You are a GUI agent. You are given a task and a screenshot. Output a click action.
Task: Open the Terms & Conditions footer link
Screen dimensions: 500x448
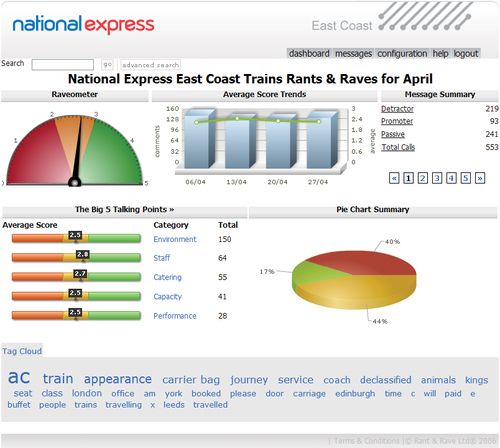click(x=367, y=441)
